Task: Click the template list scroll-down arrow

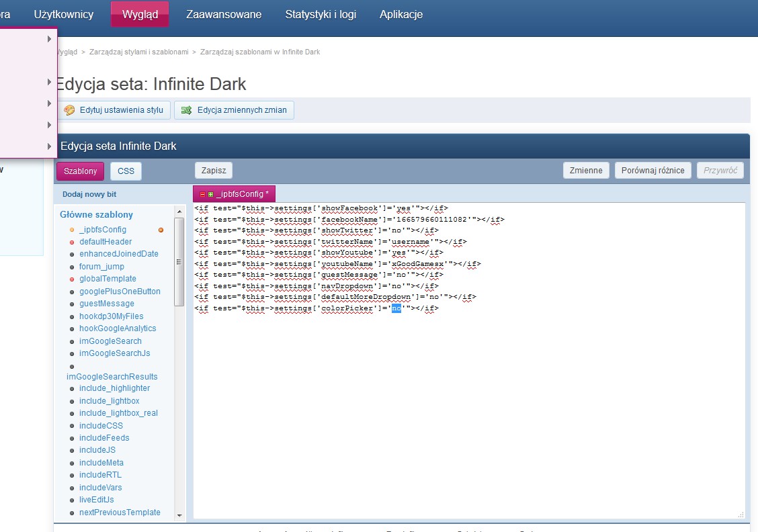Action: [179, 515]
